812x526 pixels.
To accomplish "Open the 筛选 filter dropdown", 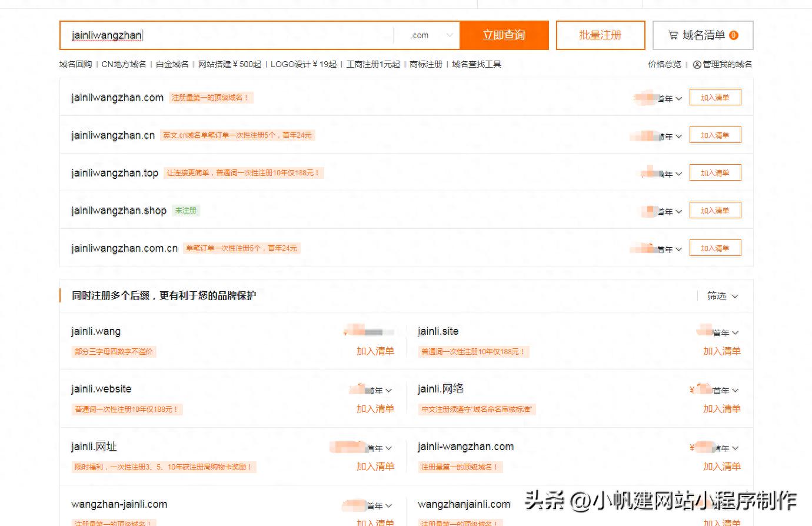I will (x=723, y=296).
